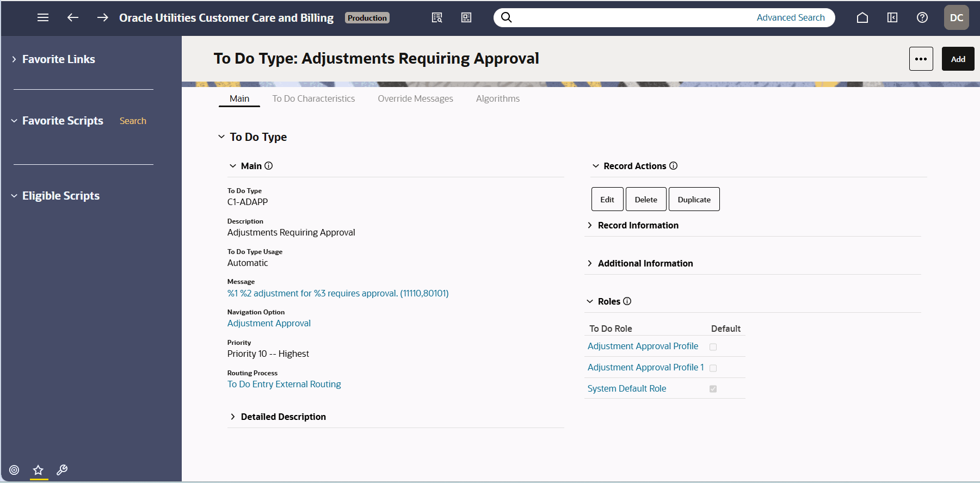980x483 pixels.
Task: Expand Record Information section
Action: pos(590,225)
